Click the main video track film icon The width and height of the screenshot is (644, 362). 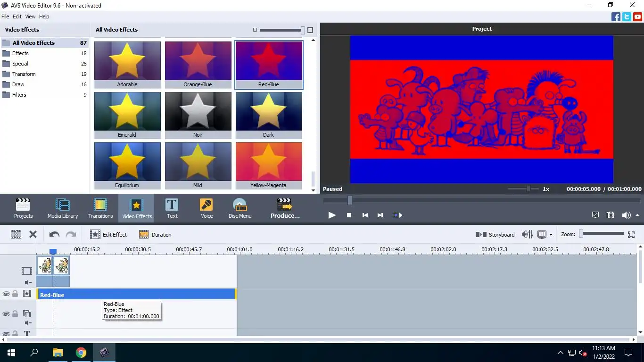tap(27, 271)
